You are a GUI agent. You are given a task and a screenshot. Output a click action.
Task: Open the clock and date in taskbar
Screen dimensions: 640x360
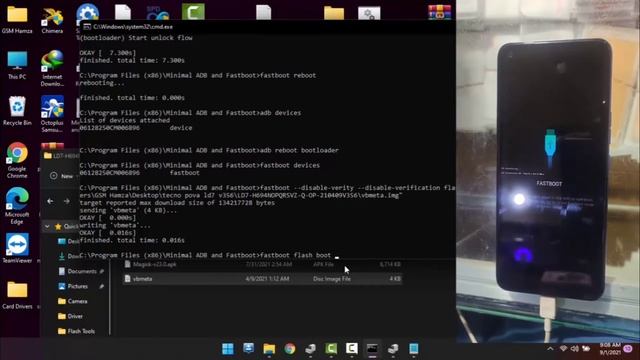609,349
